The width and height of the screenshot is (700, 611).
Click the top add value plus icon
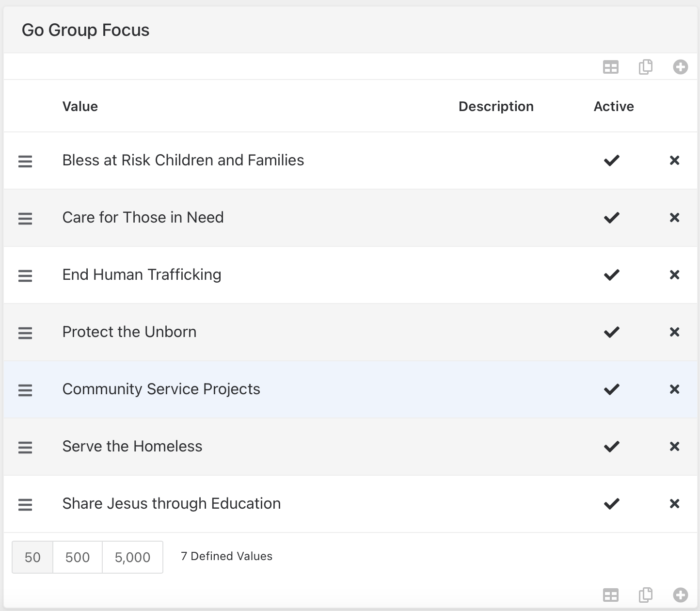(x=681, y=67)
